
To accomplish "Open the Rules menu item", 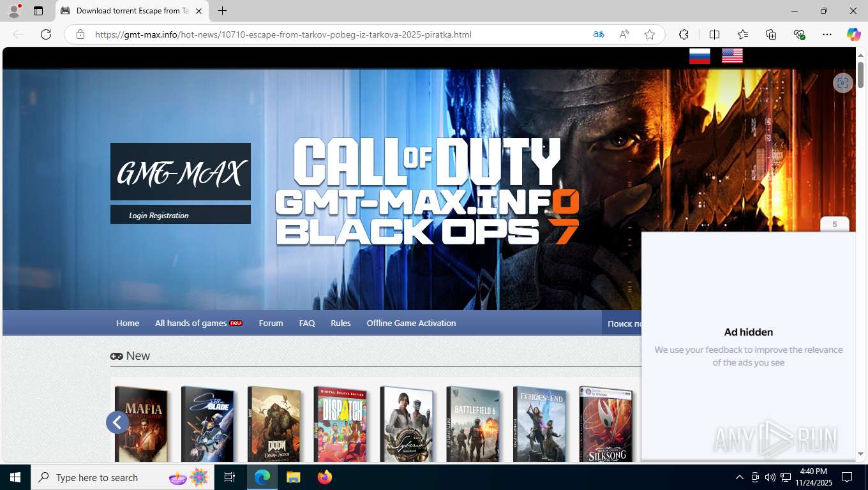I will pos(341,323).
